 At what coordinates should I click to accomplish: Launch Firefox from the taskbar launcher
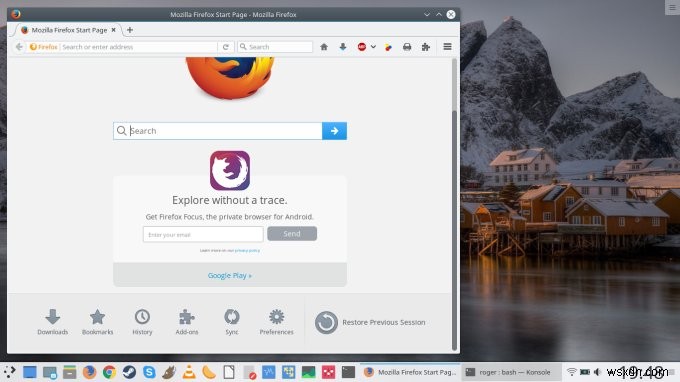tap(89, 372)
